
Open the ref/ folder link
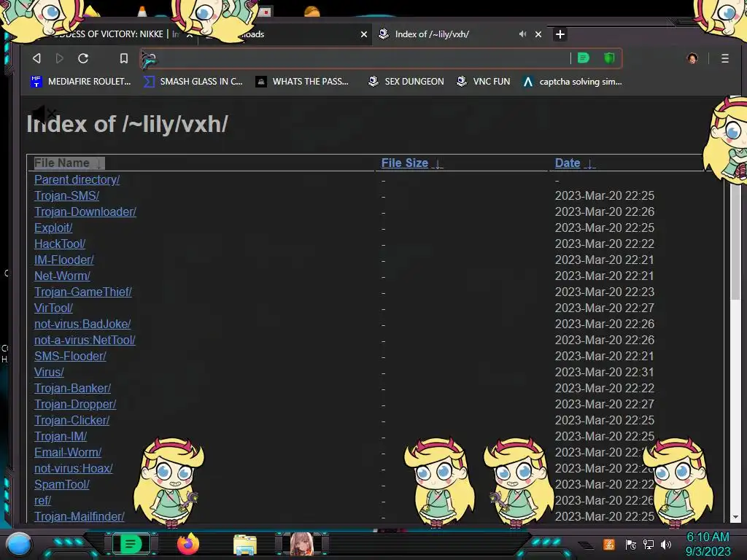pyautogui.click(x=42, y=500)
